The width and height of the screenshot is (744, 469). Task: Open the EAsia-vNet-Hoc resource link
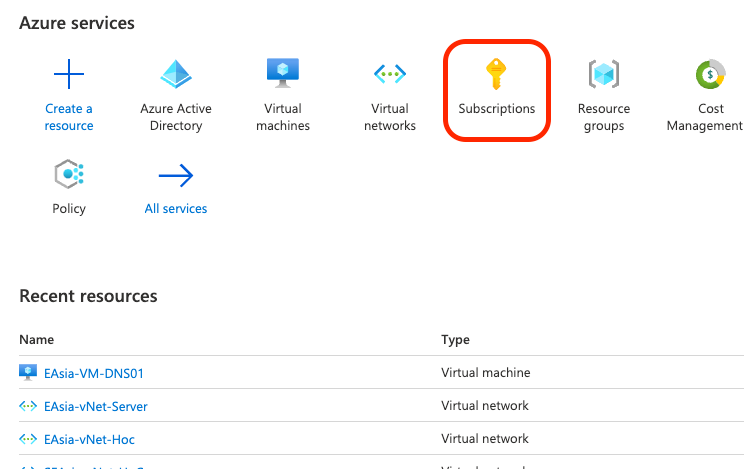(89, 440)
